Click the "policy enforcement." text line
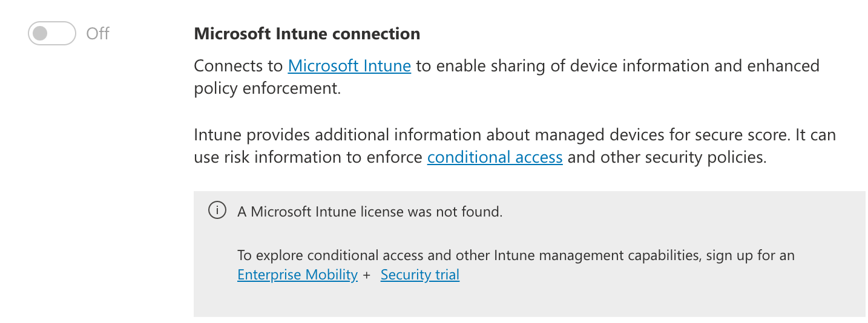This screenshot has width=868, height=323. pyautogui.click(x=268, y=88)
